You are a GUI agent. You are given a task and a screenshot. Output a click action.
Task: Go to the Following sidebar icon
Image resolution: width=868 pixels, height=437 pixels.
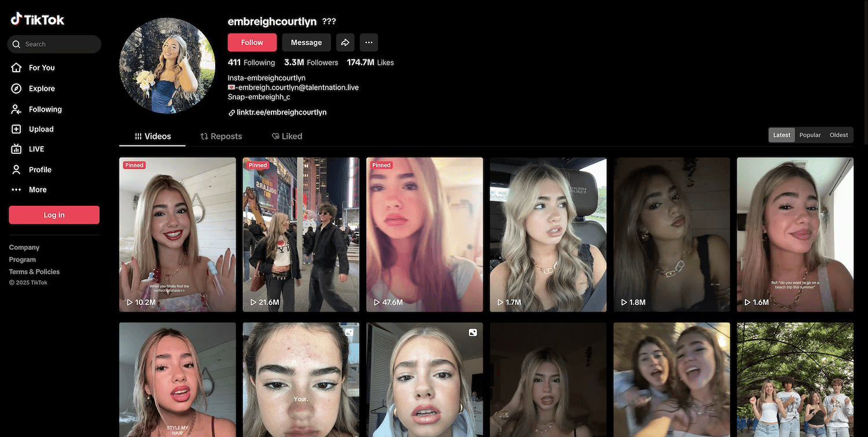click(17, 109)
